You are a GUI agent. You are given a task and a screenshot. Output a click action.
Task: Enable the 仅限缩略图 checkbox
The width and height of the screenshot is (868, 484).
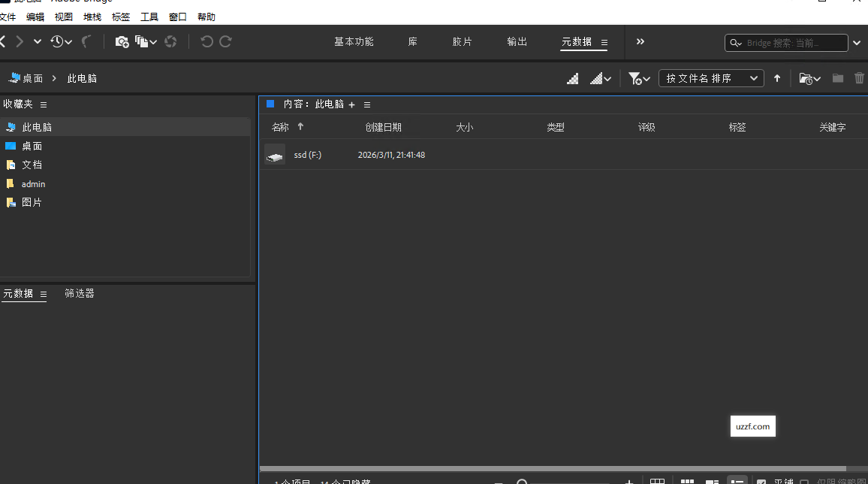coord(803,481)
